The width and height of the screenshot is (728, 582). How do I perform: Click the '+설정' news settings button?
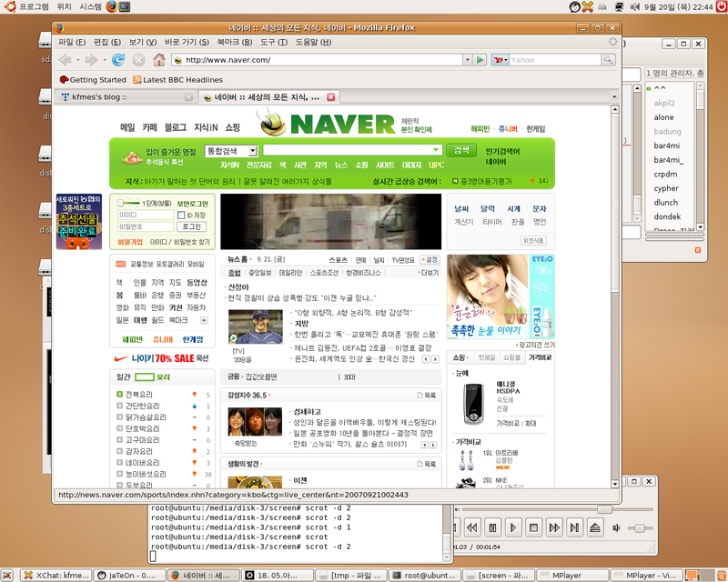430,260
